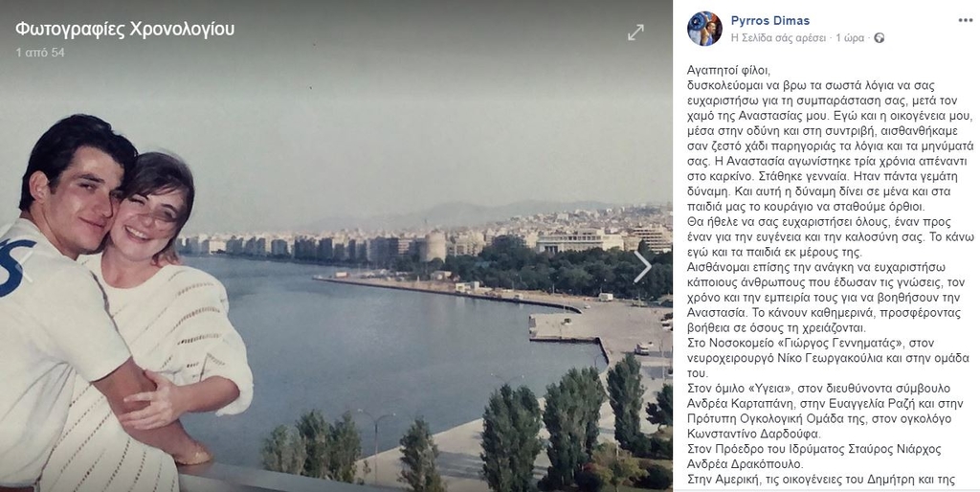The height and width of the screenshot is (492, 980).
Task: Click the man's face in the photo
Action: click(x=89, y=199)
